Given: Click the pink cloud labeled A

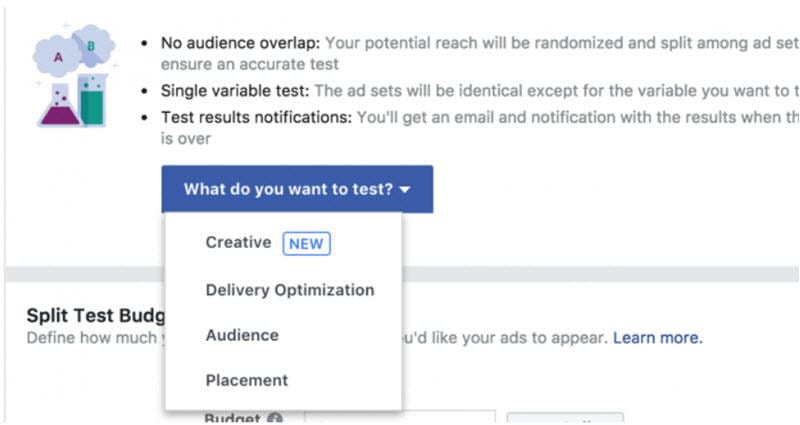Looking at the screenshot, I should pyautogui.click(x=59, y=56).
